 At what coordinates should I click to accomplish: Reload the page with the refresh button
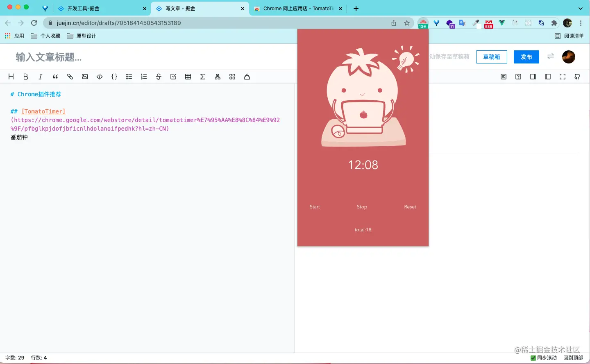pos(34,23)
